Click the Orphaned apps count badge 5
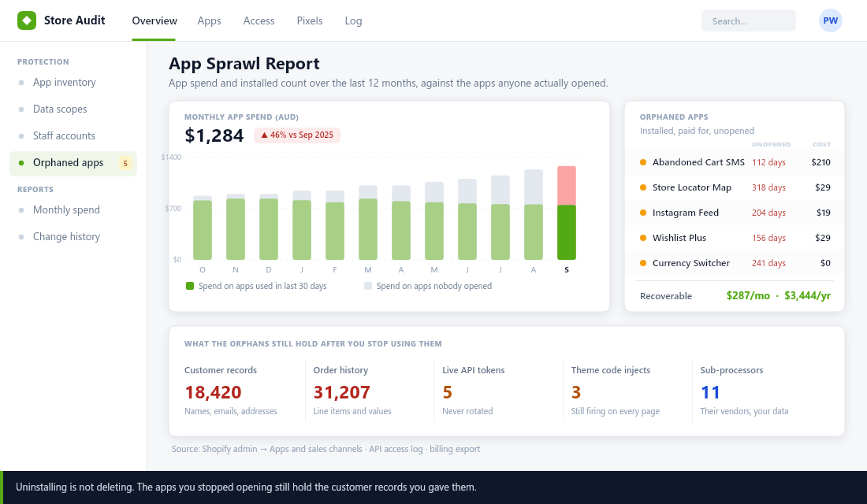Image resolution: width=867 pixels, height=504 pixels. click(x=125, y=163)
